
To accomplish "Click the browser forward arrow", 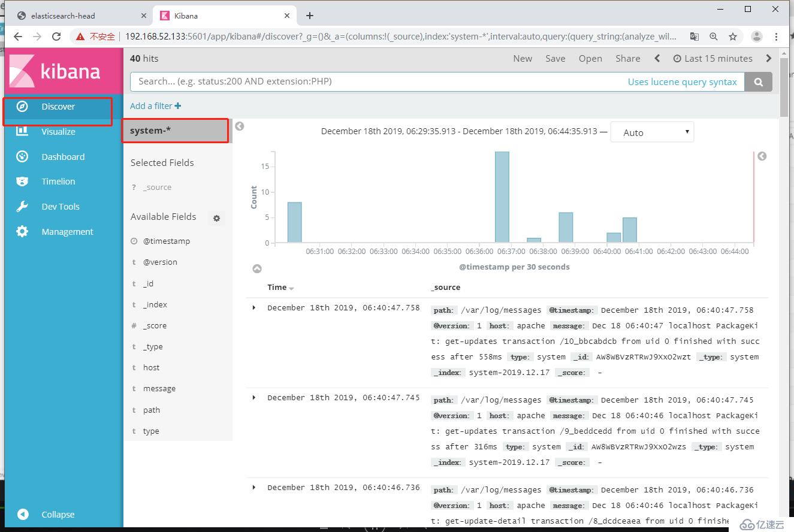I will tap(37, 37).
